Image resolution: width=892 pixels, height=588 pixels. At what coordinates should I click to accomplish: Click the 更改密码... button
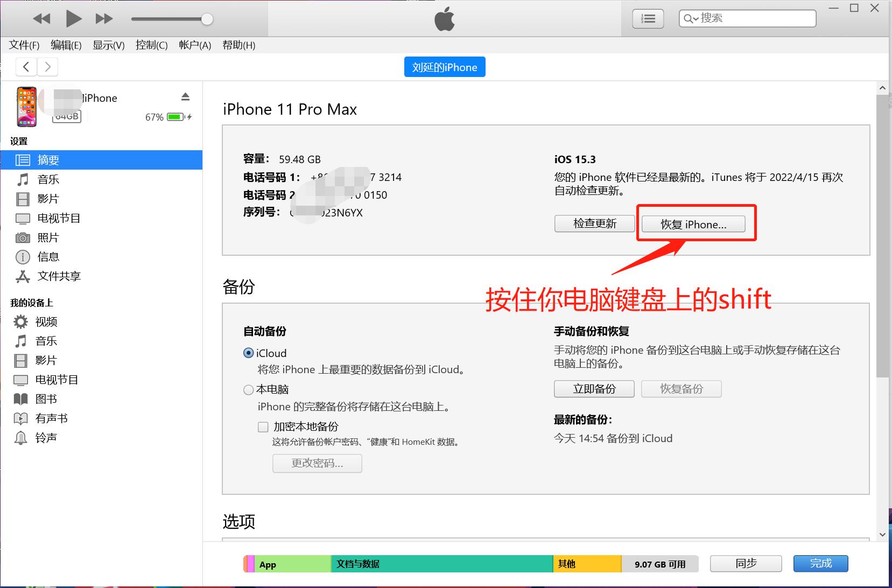(317, 463)
